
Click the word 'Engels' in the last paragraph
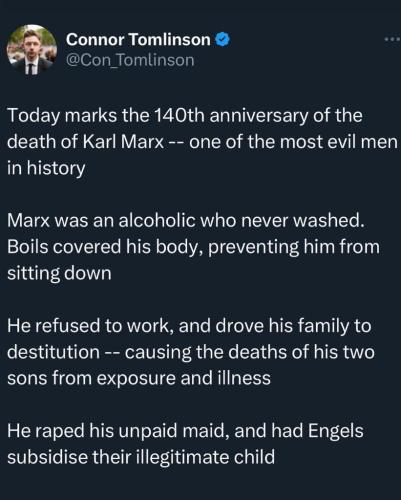[x=336, y=431]
